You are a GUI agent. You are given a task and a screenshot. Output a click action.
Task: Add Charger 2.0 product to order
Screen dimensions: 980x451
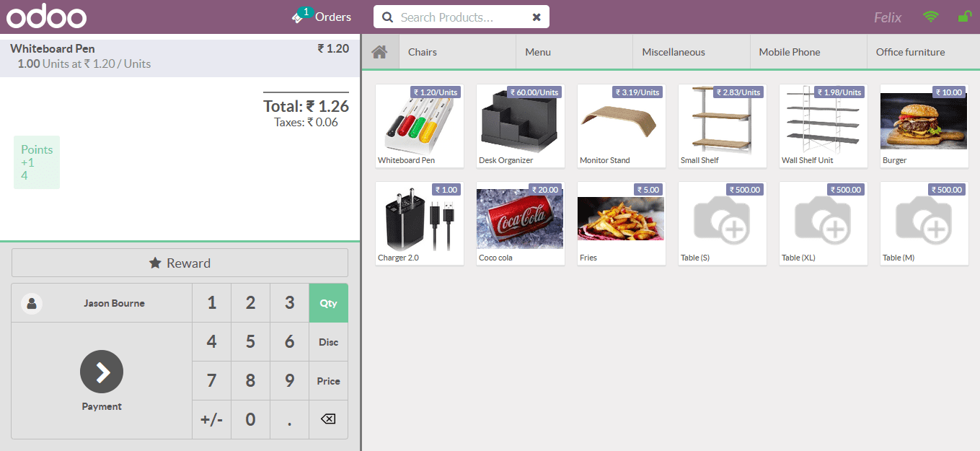[420, 224]
